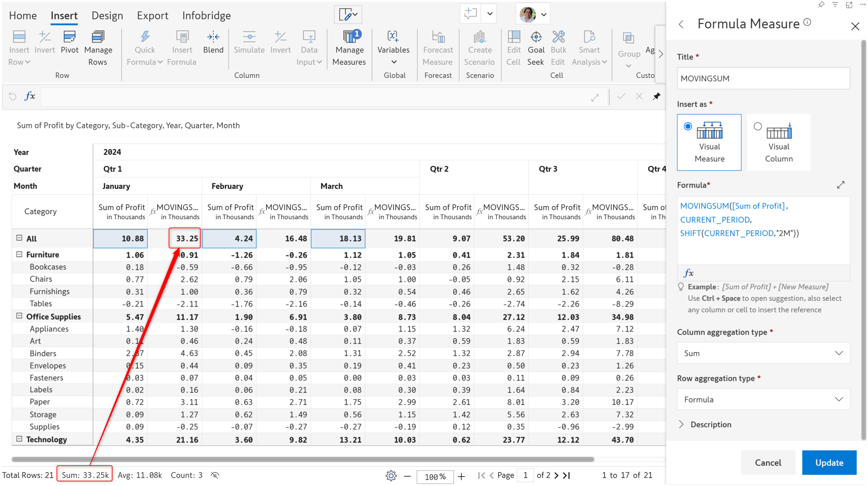868x486 pixels.
Task: Click the Title input field
Action: click(x=763, y=78)
